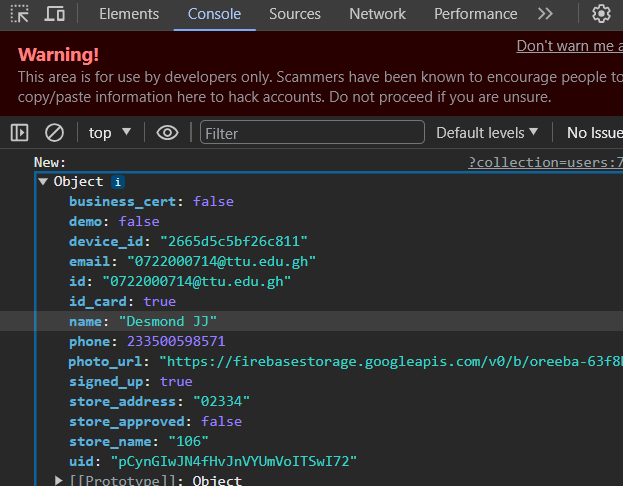Open DevTools settings gear

click(x=601, y=14)
